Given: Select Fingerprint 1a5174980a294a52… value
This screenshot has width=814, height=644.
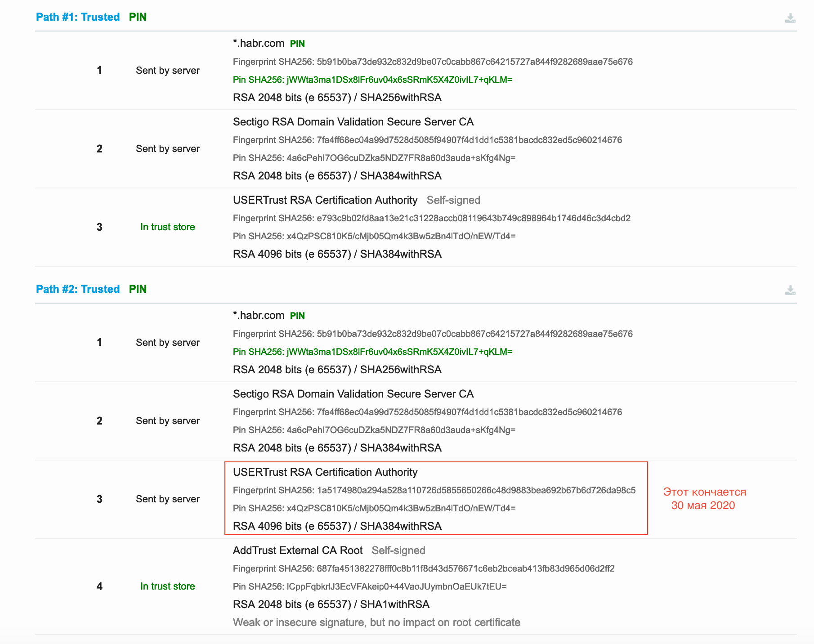Looking at the screenshot, I should point(476,490).
